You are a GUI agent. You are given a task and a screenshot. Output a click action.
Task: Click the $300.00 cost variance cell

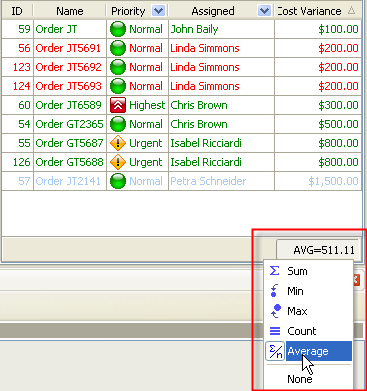point(318,105)
